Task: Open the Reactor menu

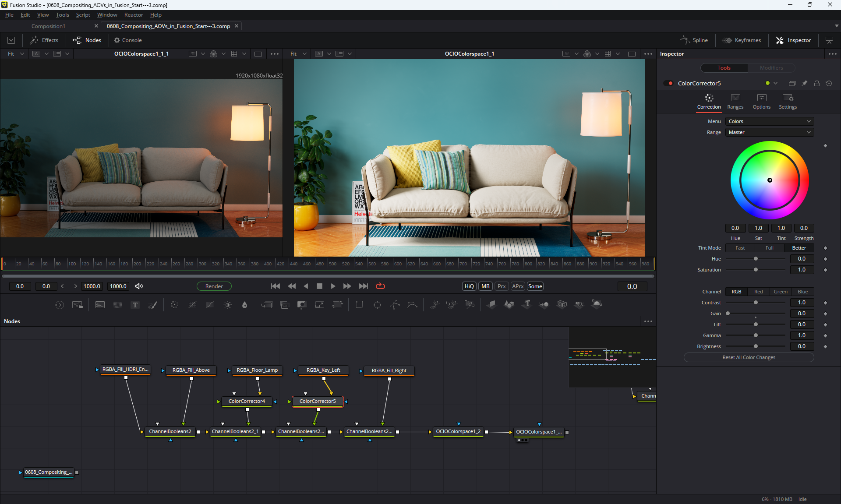Action: click(134, 14)
